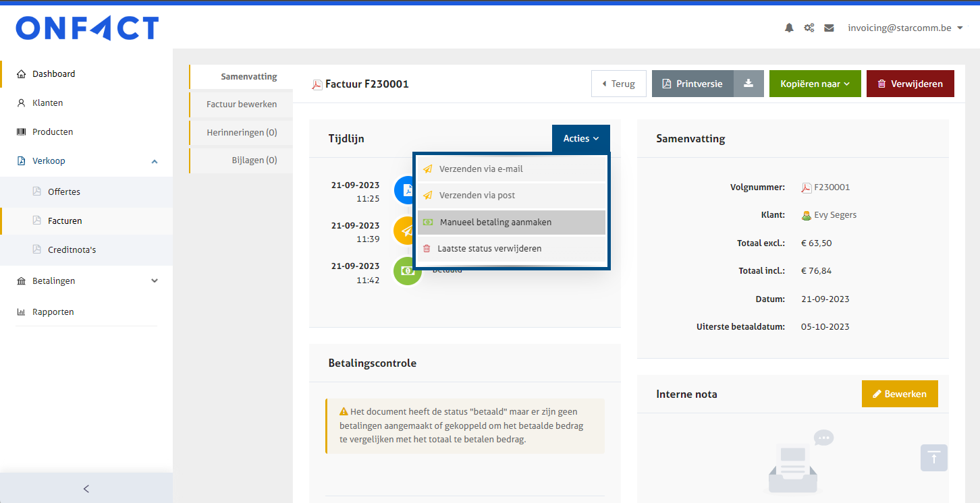
Task: Switch to the Factuur bewerken tab
Action: tap(242, 105)
